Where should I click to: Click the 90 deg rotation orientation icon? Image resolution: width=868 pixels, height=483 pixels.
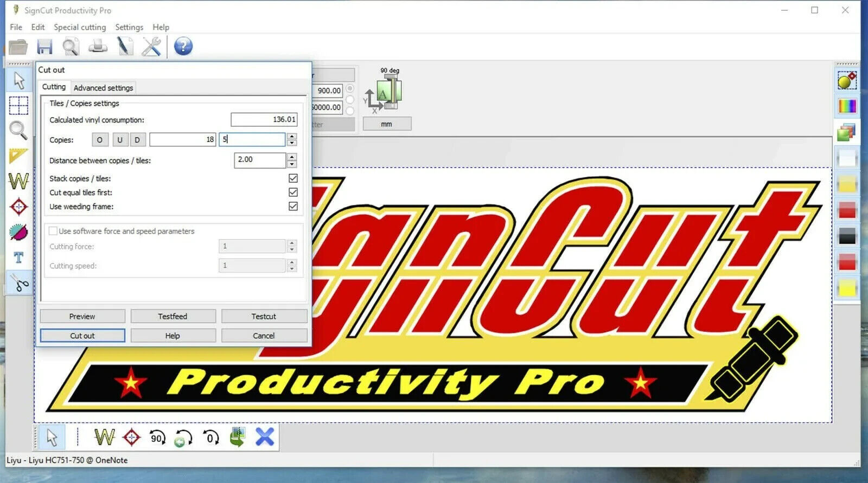click(384, 92)
